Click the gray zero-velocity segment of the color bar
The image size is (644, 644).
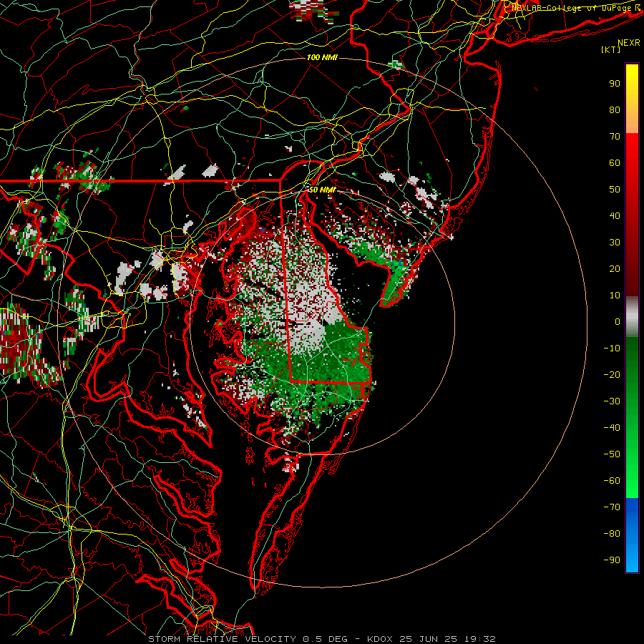pos(632,318)
